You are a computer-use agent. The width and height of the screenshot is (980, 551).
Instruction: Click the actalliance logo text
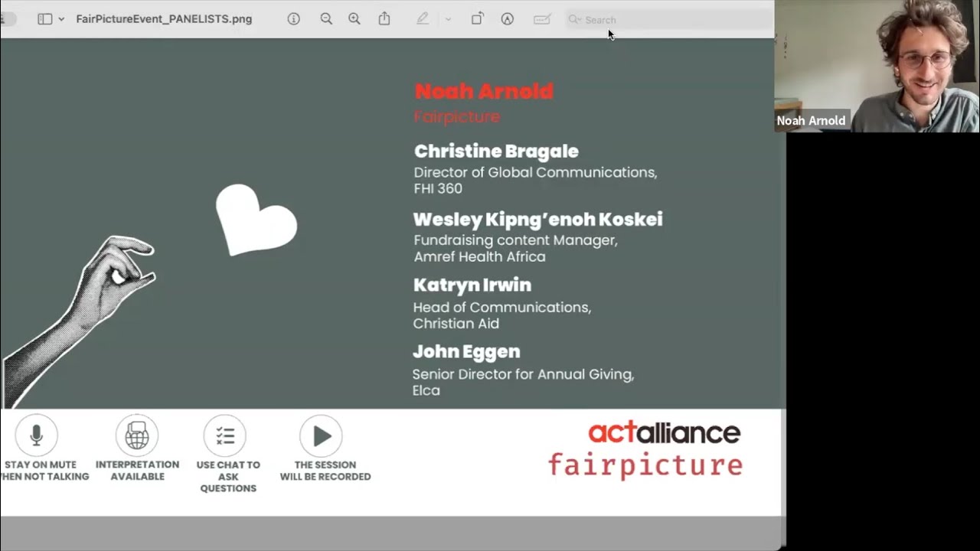[x=664, y=432]
